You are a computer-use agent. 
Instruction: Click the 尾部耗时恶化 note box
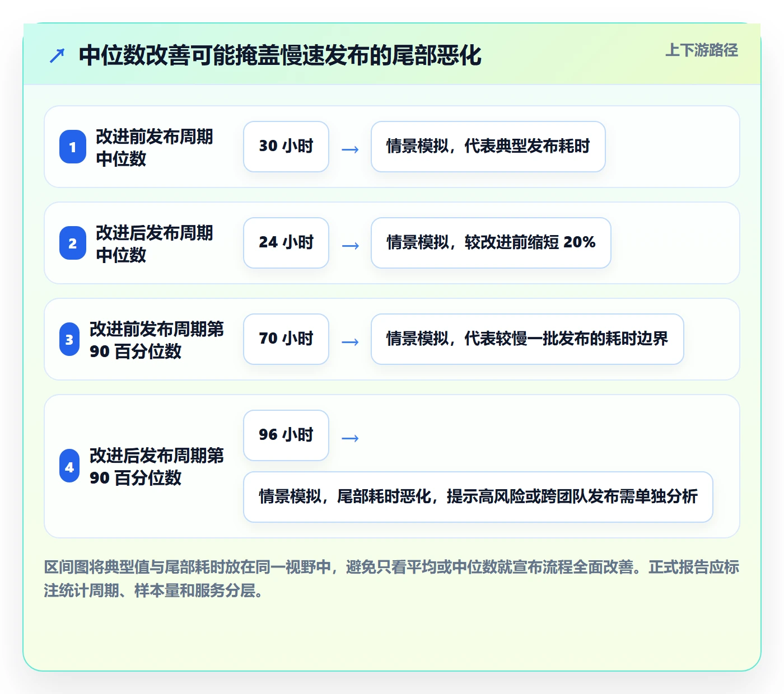[x=478, y=497]
